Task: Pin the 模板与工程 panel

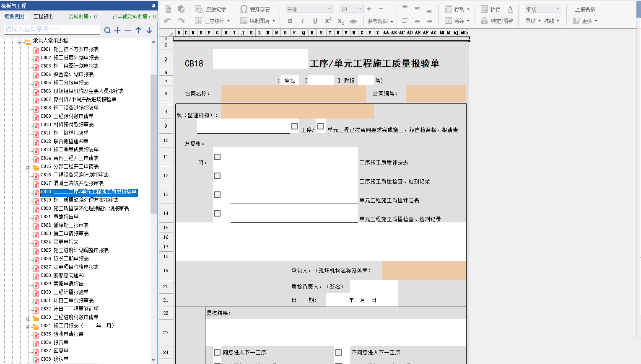Action: pos(153,5)
